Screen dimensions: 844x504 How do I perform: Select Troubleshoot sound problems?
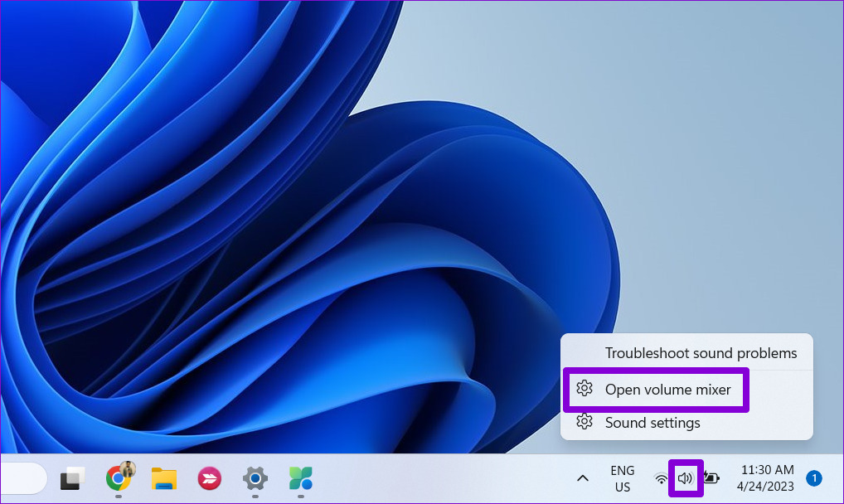[702, 352]
